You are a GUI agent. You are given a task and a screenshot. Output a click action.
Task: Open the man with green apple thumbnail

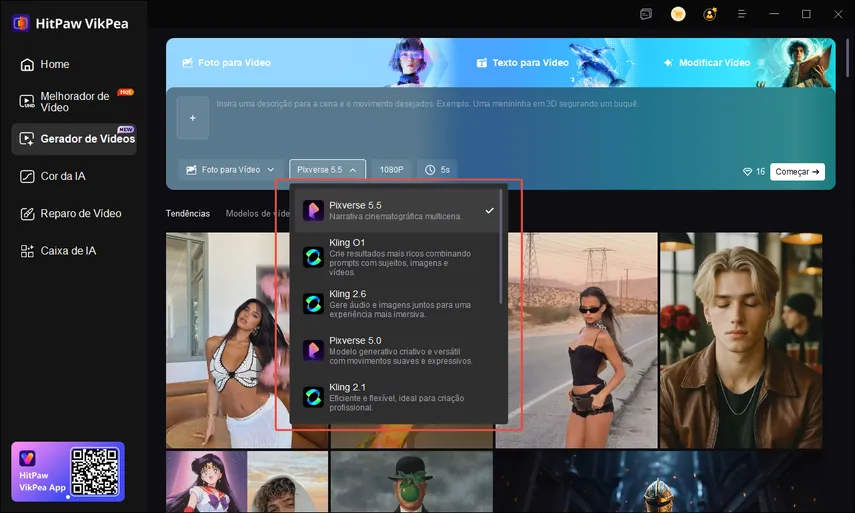(x=412, y=482)
